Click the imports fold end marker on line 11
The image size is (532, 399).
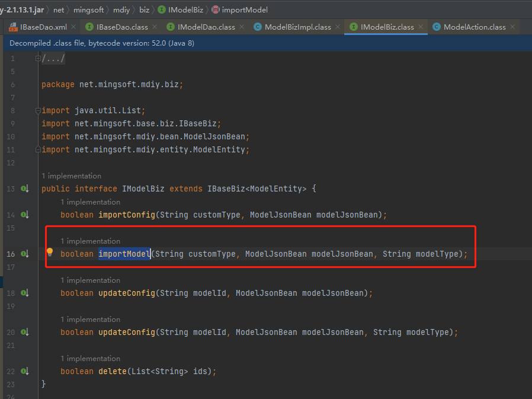coord(38,149)
